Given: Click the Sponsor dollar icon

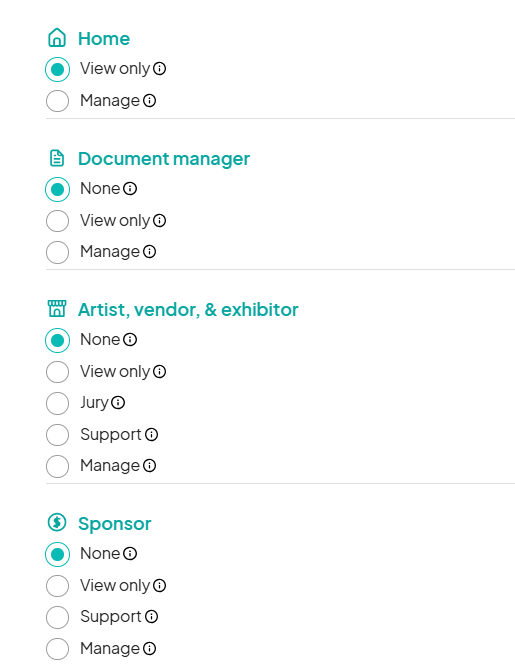Looking at the screenshot, I should point(57,523).
